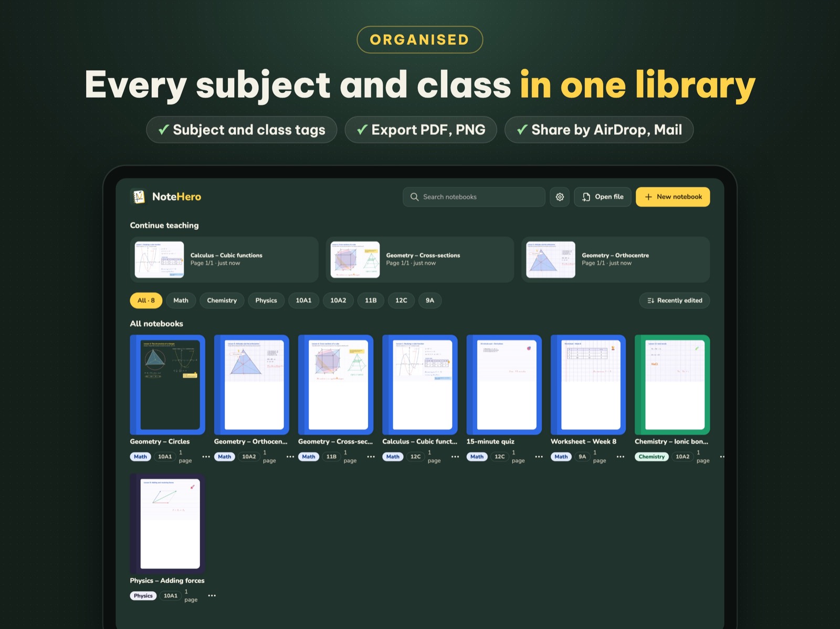Select the All · 8 filter chip
The height and width of the screenshot is (629, 840).
[x=146, y=301]
